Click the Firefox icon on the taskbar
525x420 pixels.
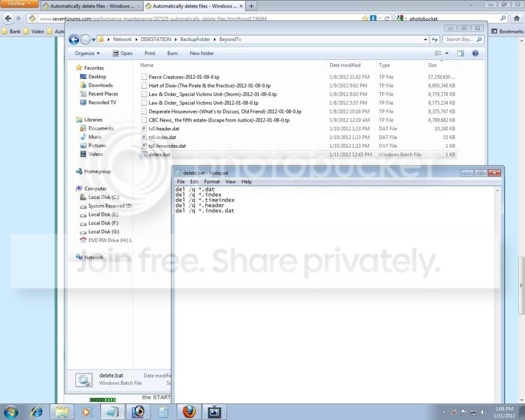189,412
